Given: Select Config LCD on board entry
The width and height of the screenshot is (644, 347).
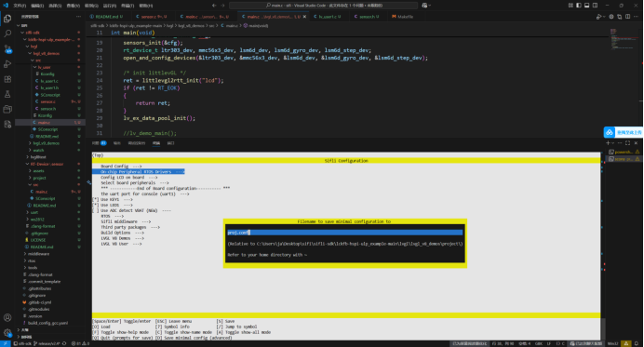Looking at the screenshot, I should pos(129,178).
